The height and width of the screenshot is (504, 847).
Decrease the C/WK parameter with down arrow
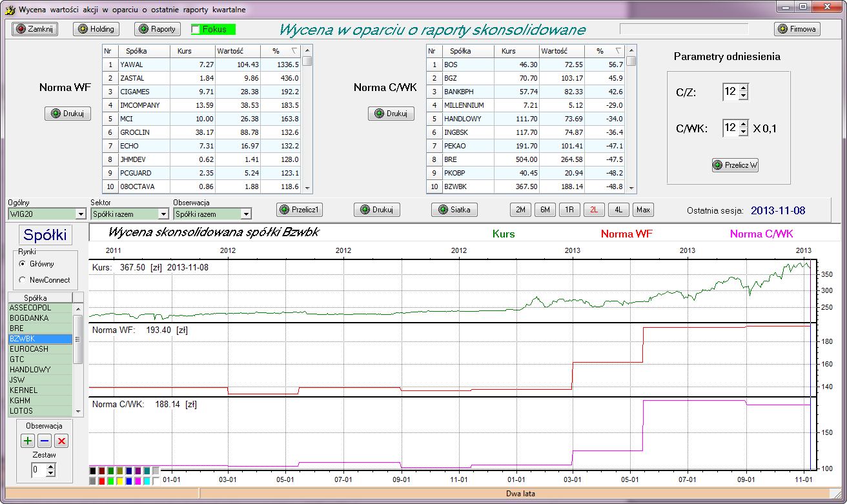[743, 132]
